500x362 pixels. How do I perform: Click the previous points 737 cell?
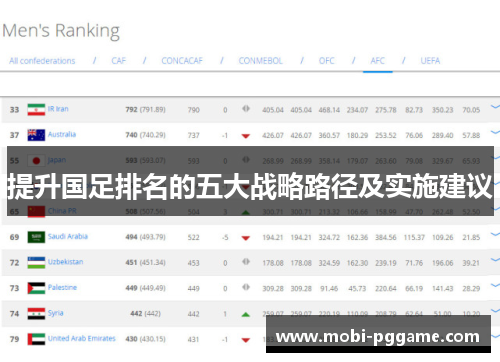point(193,135)
